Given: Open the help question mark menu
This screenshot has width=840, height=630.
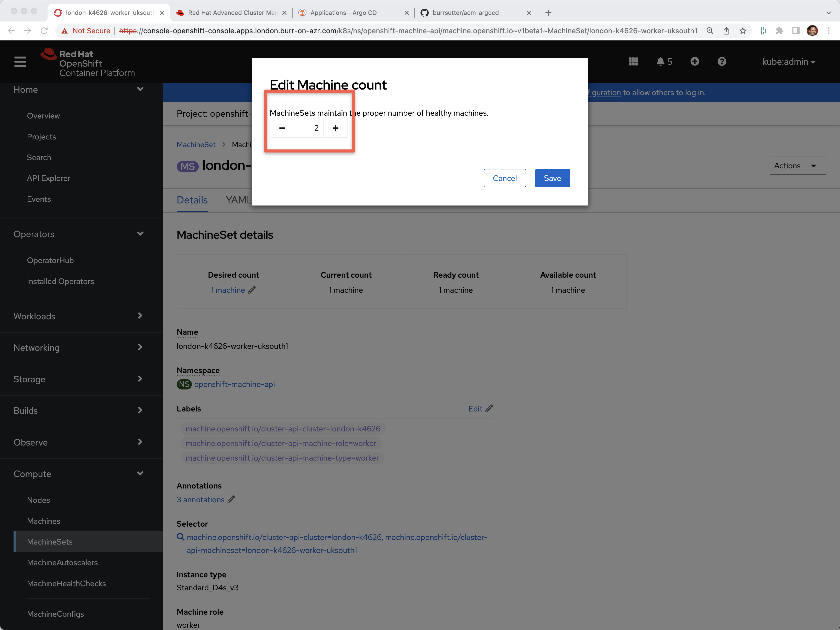Looking at the screenshot, I should pos(722,62).
